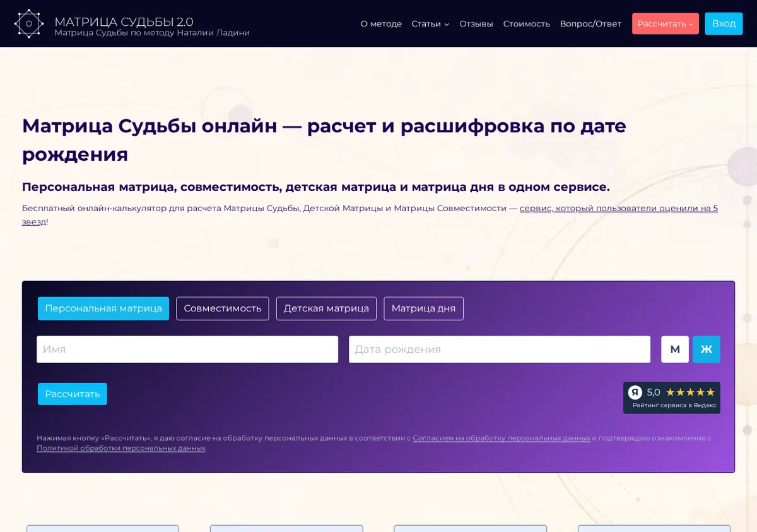Open the Рассчитать dropdown in the header
This screenshot has height=532, width=757.
tap(666, 24)
